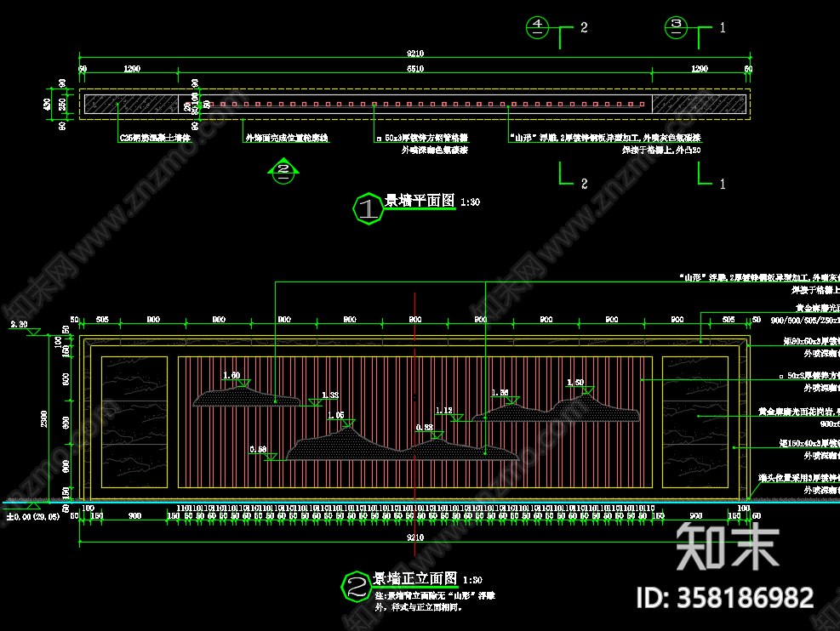Click the 0.58 elevation triangle marker

271,457
